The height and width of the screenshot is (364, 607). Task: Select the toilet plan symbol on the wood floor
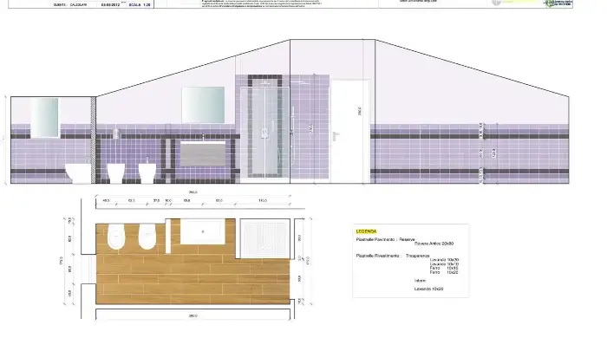pyautogui.click(x=115, y=237)
